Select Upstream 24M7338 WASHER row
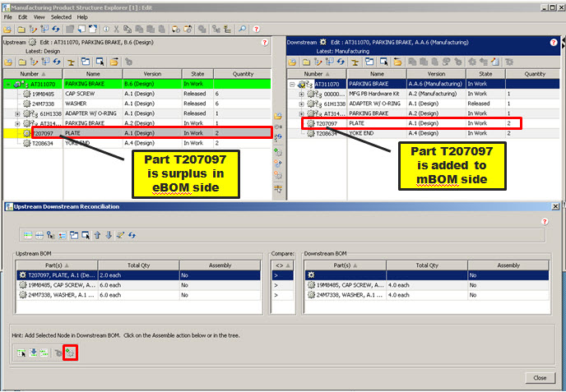The width and height of the screenshot is (566, 392). pos(137,104)
